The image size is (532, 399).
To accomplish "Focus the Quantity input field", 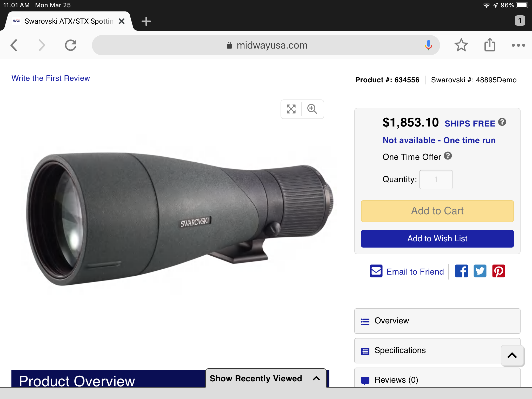I will (436, 179).
